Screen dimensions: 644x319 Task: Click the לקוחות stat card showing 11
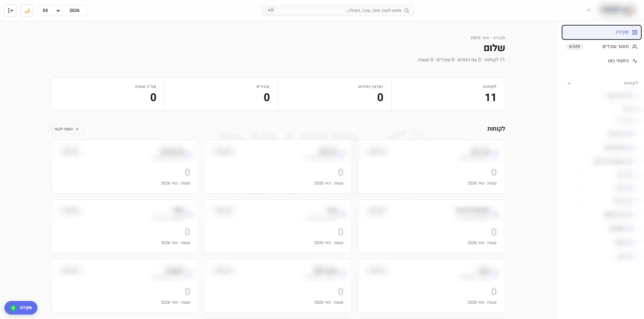coord(448,94)
